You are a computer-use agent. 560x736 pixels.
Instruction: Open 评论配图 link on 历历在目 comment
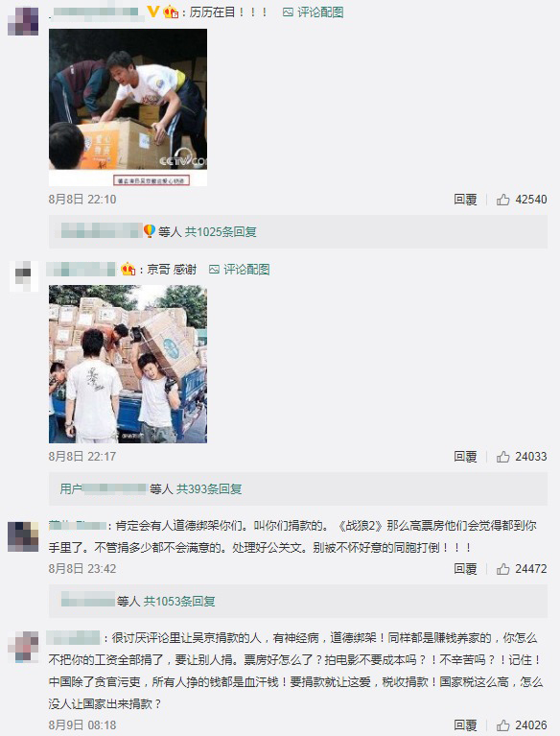click(x=313, y=12)
